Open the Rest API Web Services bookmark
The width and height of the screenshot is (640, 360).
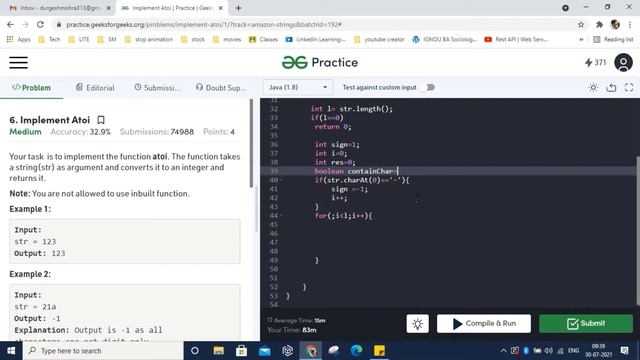516,40
